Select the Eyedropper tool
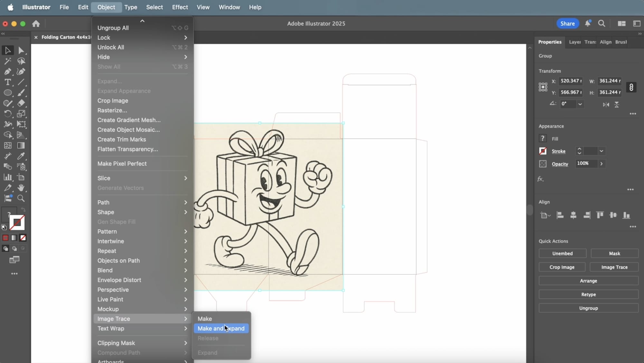The width and height of the screenshot is (644, 363). click(21, 156)
